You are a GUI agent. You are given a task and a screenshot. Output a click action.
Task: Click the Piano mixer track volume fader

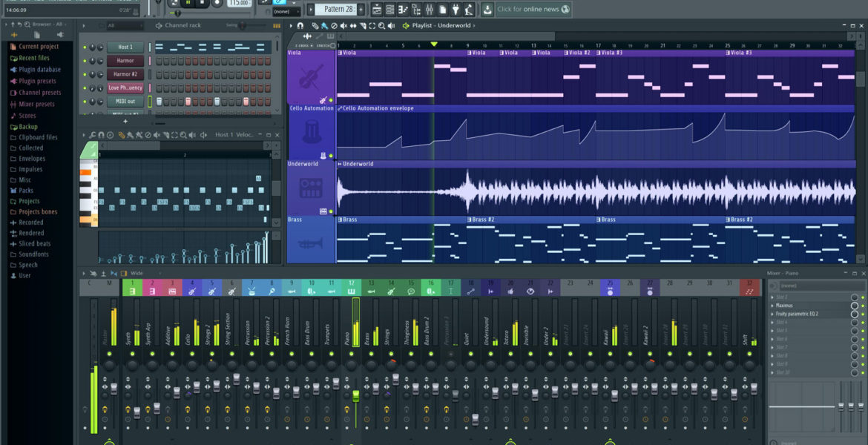coord(355,397)
